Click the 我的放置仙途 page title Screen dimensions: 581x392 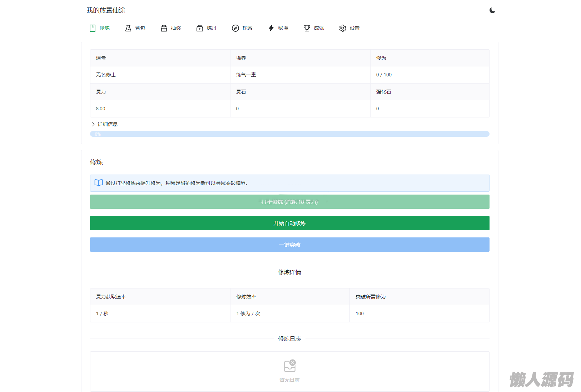[106, 10]
